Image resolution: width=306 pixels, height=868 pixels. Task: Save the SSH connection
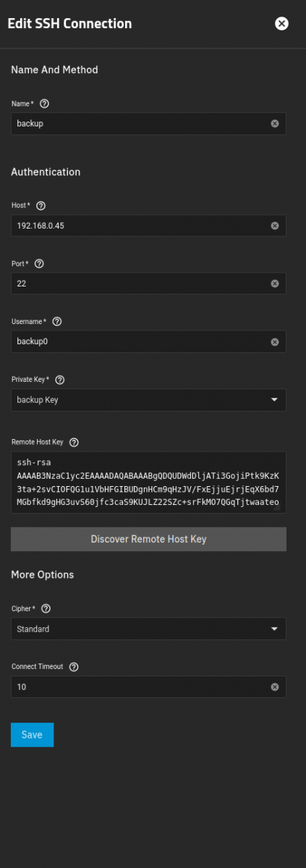[x=32, y=735]
